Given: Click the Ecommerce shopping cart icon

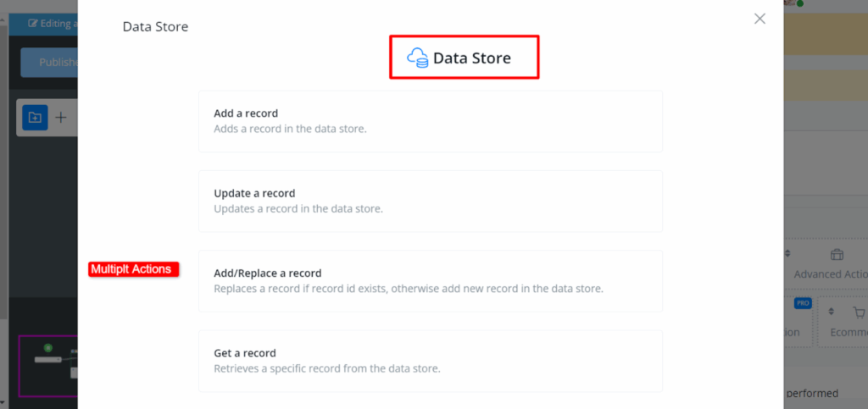Looking at the screenshot, I should coord(859,312).
